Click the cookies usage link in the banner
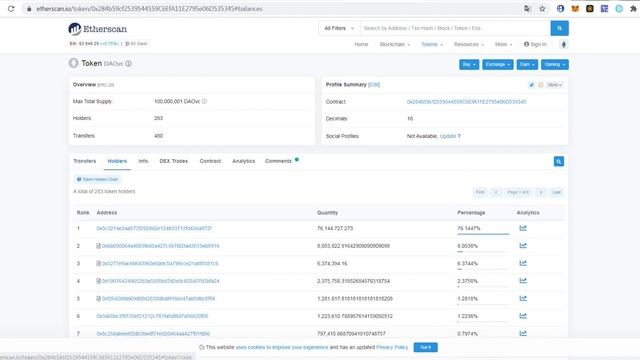The height and width of the screenshot is (360, 640). [282, 347]
